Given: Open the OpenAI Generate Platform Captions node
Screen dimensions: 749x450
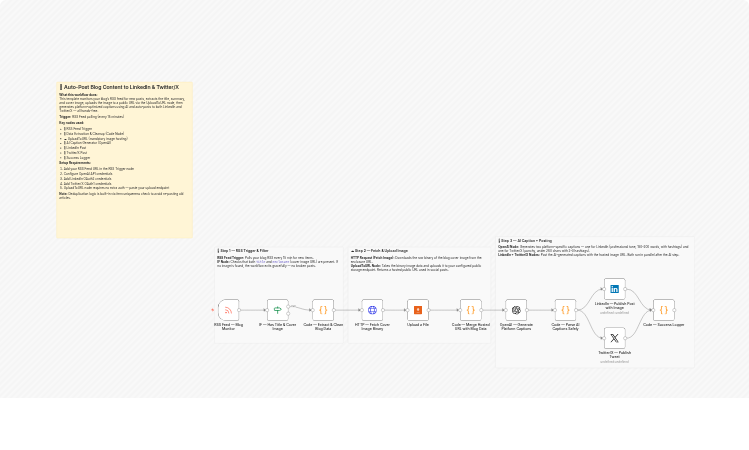Looking at the screenshot, I should pyautogui.click(x=516, y=310).
